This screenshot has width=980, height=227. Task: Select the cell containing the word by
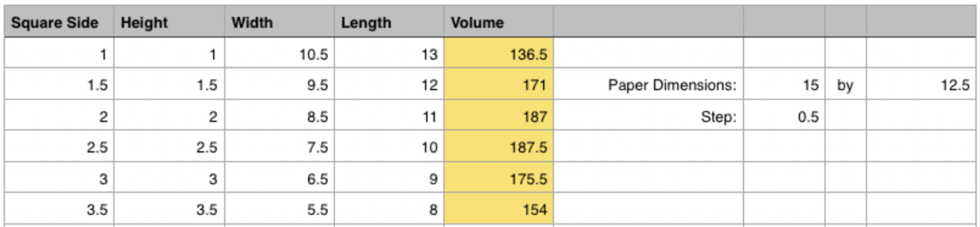click(845, 84)
